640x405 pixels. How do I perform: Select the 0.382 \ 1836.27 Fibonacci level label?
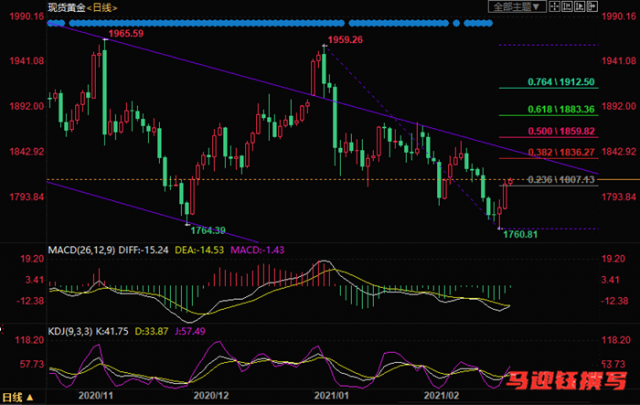[x=561, y=152]
